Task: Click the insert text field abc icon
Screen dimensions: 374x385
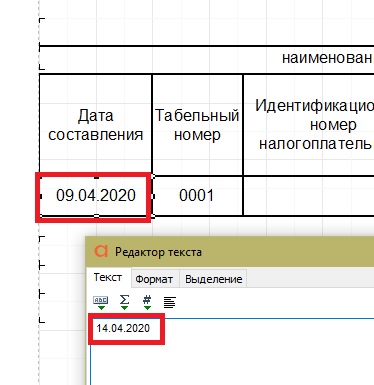Action: [x=101, y=302]
